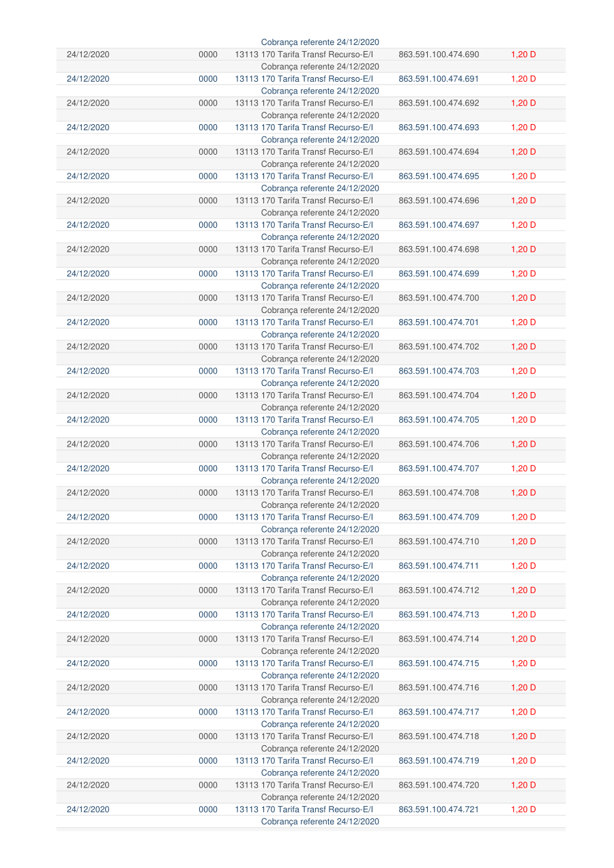Click the 24/12/2020 date for document 474.692
Viewport: 614px width, 868px height.
coord(88,104)
